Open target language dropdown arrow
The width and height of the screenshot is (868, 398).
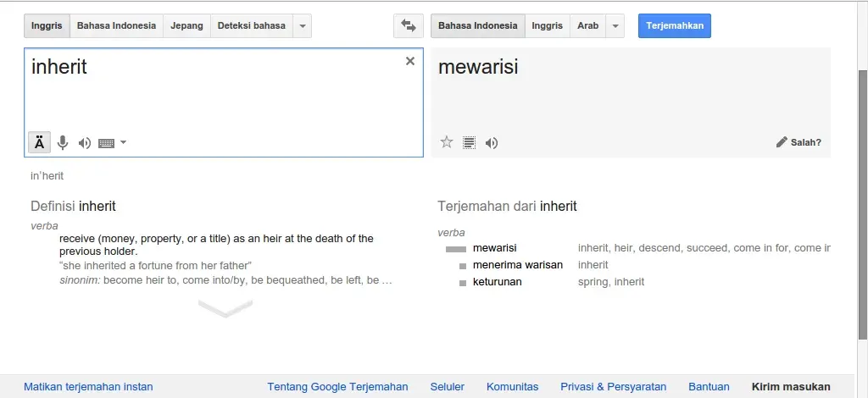click(x=616, y=26)
